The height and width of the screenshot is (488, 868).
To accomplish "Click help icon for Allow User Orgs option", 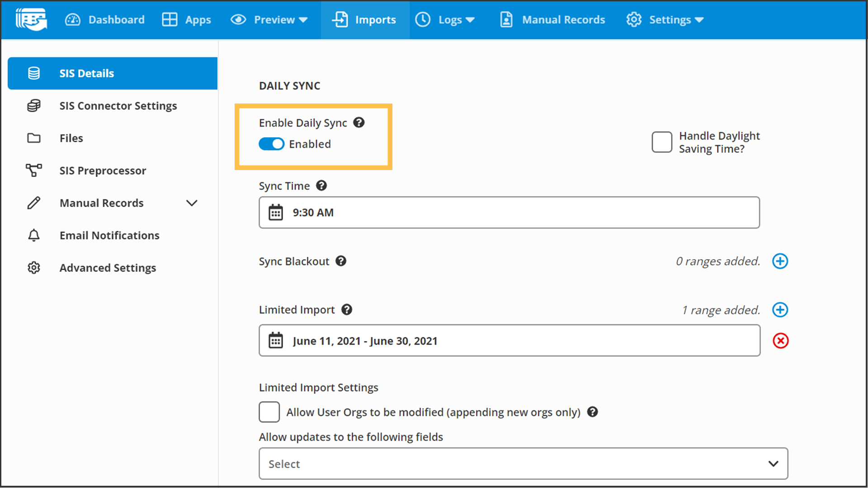I will tap(592, 412).
